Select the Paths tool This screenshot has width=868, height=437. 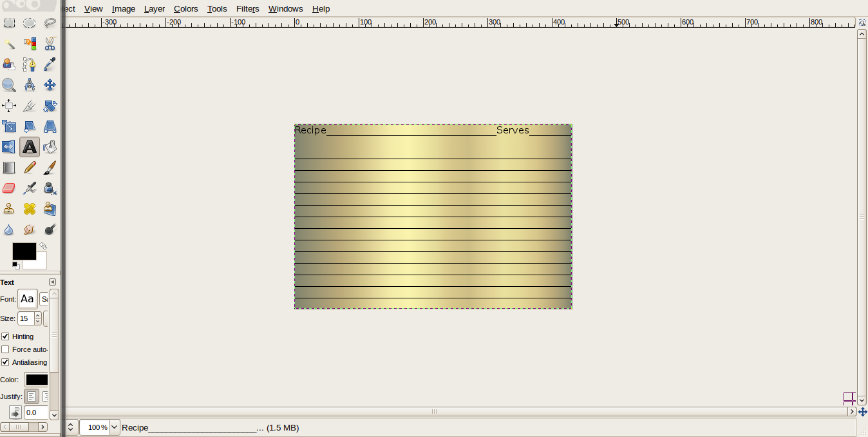coord(30,64)
